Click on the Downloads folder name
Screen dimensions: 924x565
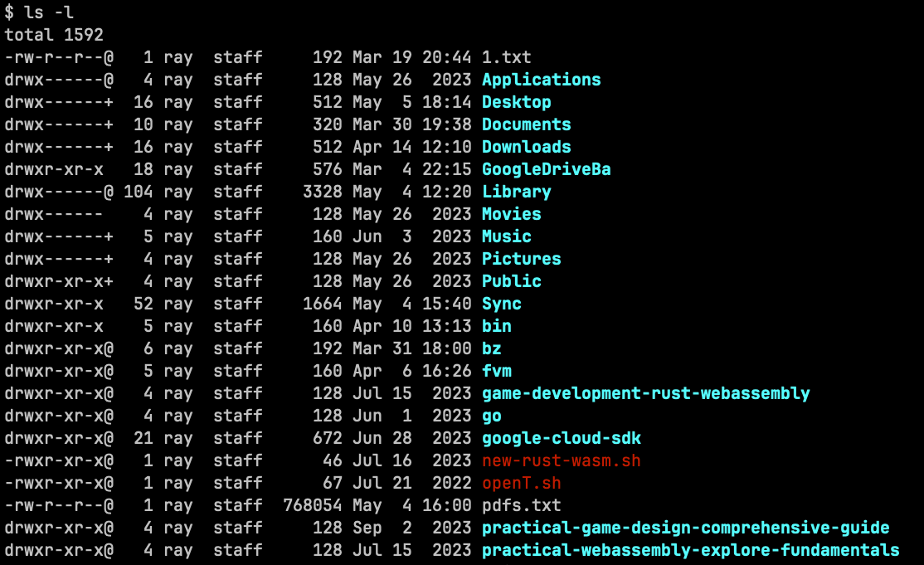(x=526, y=147)
